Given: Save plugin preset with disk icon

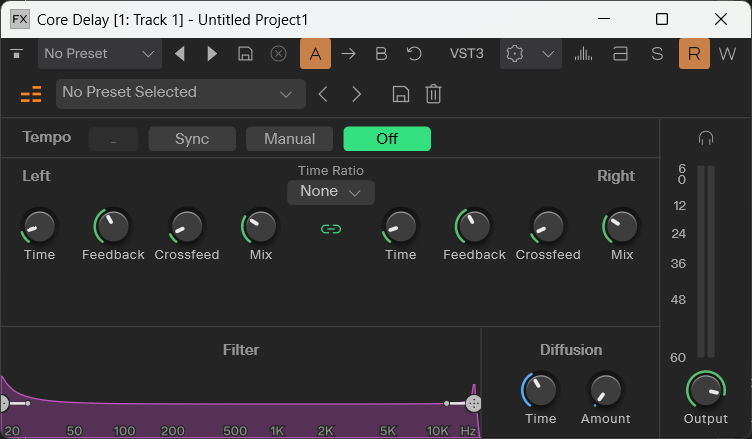Looking at the screenshot, I should tap(400, 94).
